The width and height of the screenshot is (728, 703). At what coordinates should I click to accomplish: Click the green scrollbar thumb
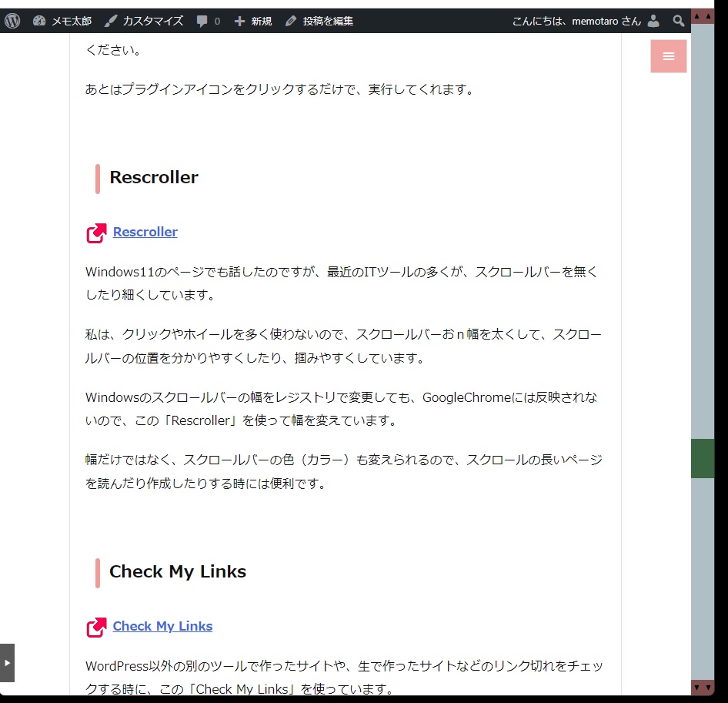tap(702, 458)
